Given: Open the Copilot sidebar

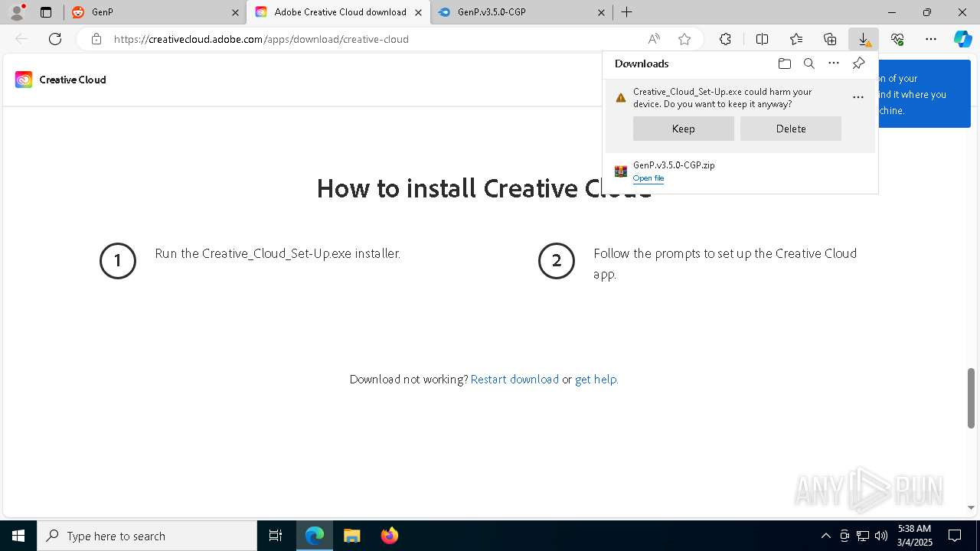Looking at the screenshot, I should tap(962, 39).
